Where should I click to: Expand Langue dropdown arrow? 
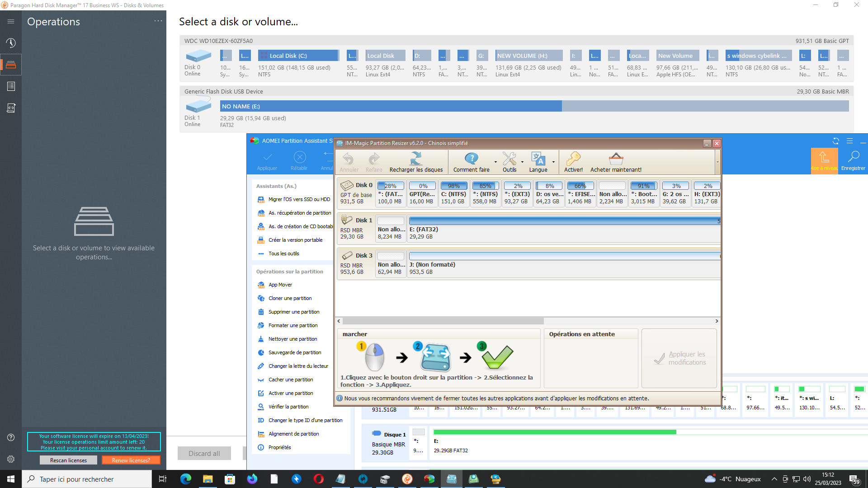tap(553, 162)
